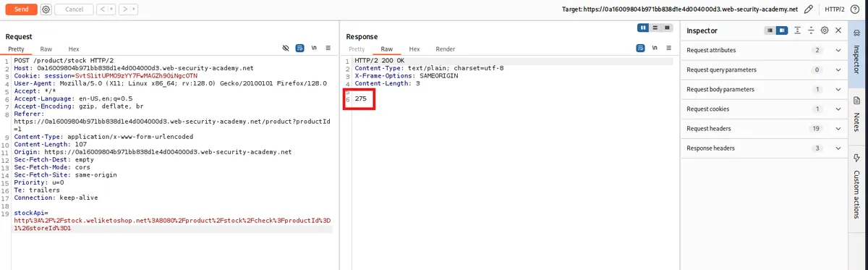Screen dimensions: 868x270
Task: Open the previous-history dropdown arrow
Action: [x=111, y=9]
